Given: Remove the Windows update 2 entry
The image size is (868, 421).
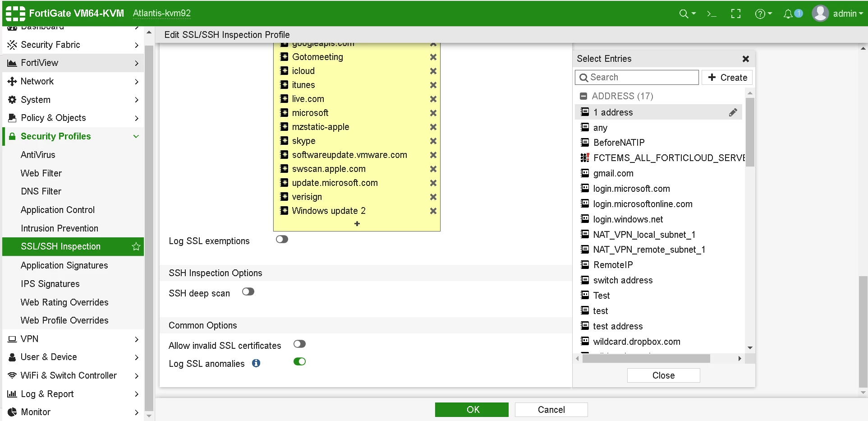Looking at the screenshot, I should click(433, 211).
